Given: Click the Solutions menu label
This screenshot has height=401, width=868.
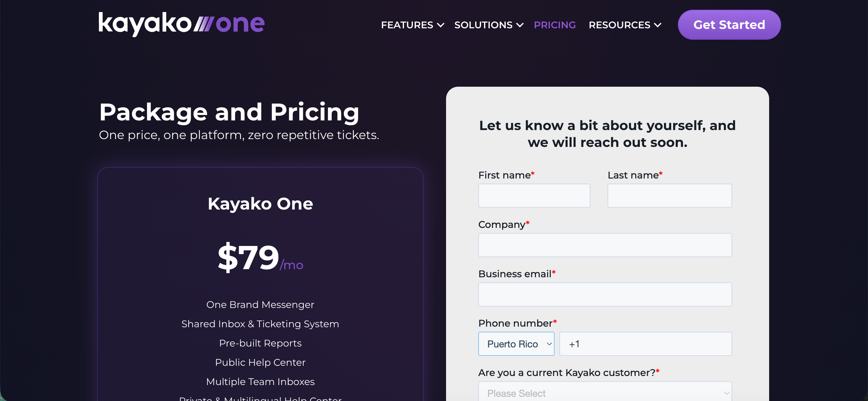Looking at the screenshot, I should tap(483, 25).
